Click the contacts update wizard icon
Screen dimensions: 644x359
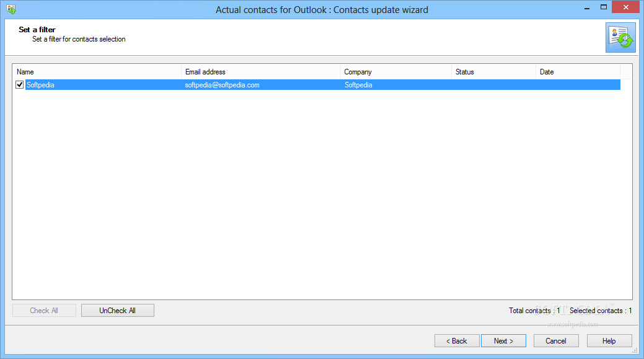(x=620, y=37)
